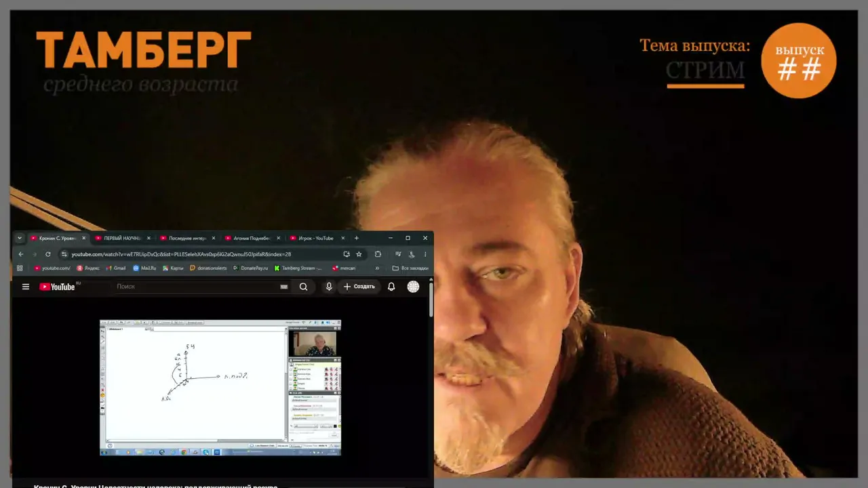Viewport: 868px width, 488px height.
Task: Open the Mail.Ru bookmark
Action: coord(144,268)
